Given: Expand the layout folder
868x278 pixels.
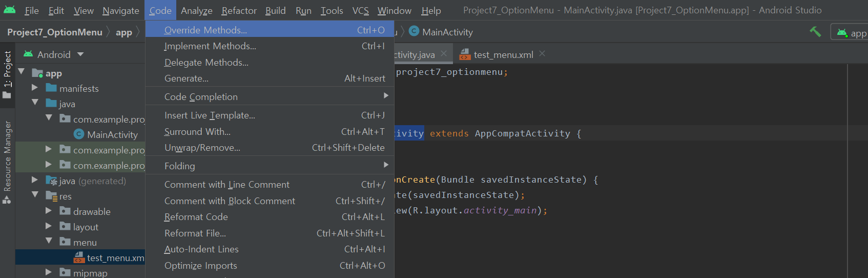Looking at the screenshot, I should pos(49,226).
